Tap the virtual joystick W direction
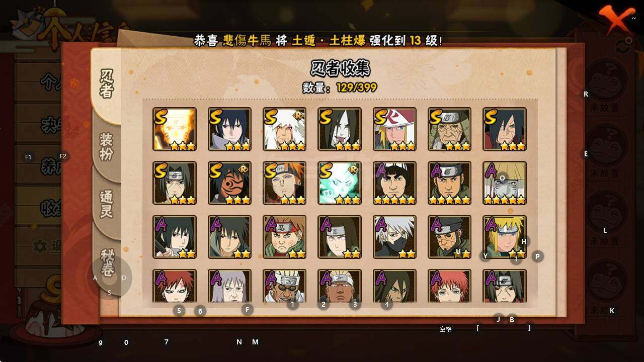This screenshot has width=644, height=362. (110, 264)
